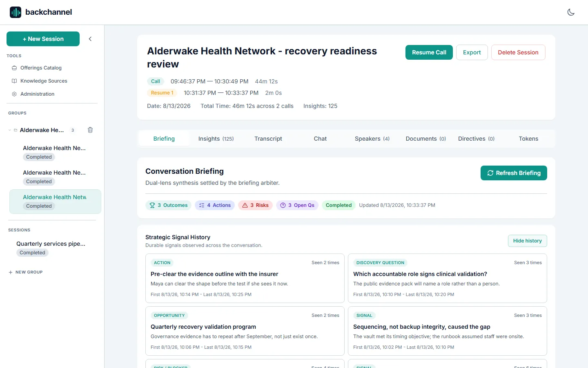Click the backchannel logo icon
The width and height of the screenshot is (588, 368).
pos(16,12)
